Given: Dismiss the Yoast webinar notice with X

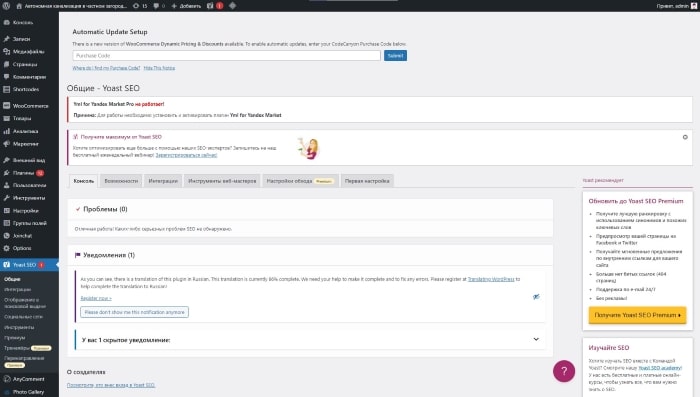Looking at the screenshot, I should [685, 137].
